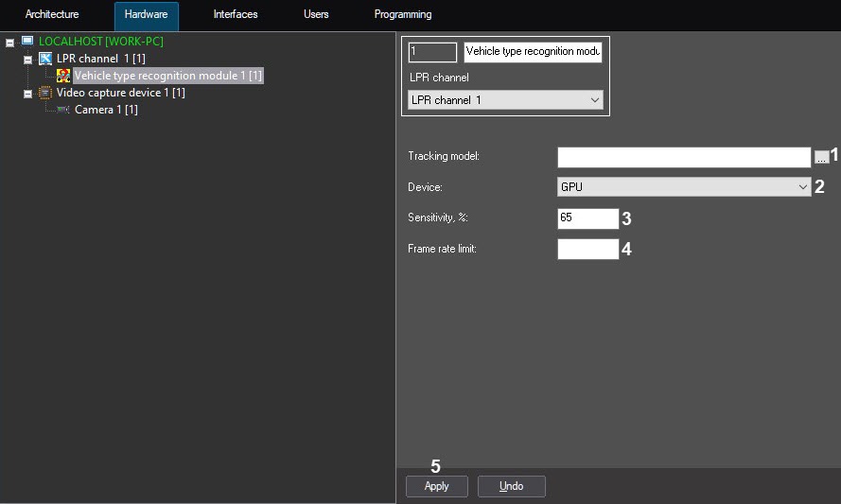Click the Undo button

coord(511,486)
